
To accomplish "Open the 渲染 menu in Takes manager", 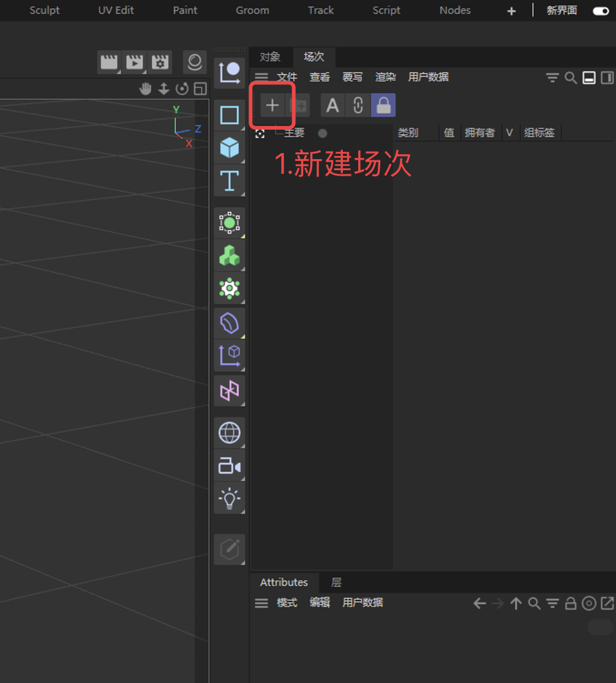I will (x=385, y=77).
